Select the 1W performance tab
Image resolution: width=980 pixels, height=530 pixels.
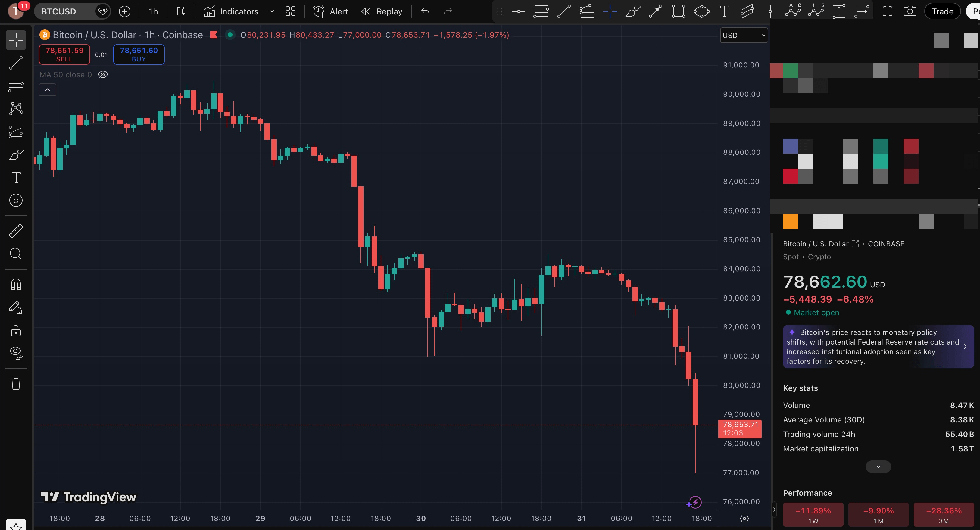[813, 515]
